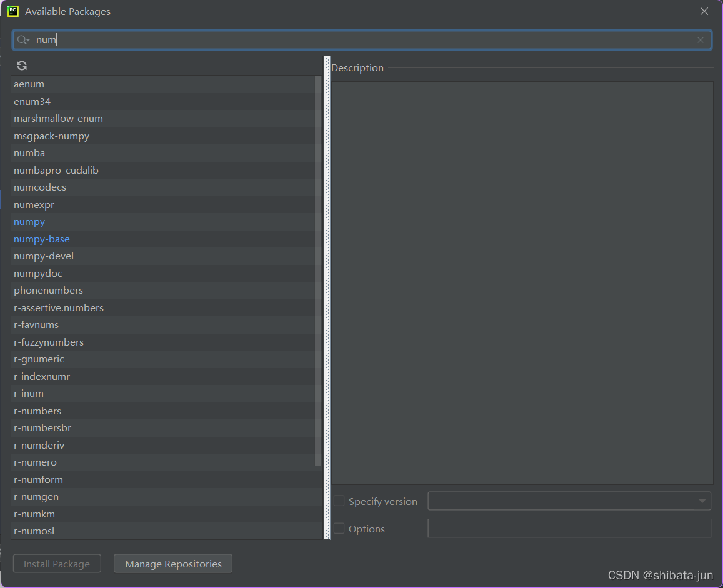Select numpy from the package list
Image resolution: width=723 pixels, height=588 pixels.
[29, 221]
